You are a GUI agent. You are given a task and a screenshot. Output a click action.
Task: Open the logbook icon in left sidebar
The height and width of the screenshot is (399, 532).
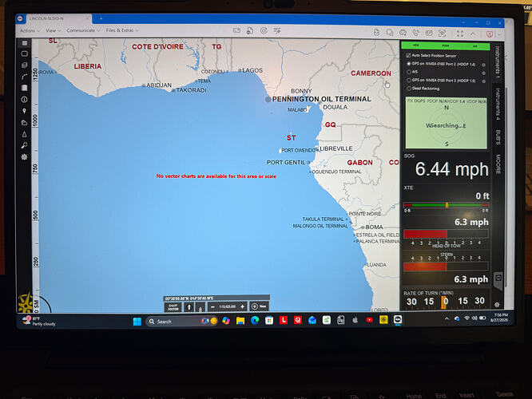pos(25,88)
